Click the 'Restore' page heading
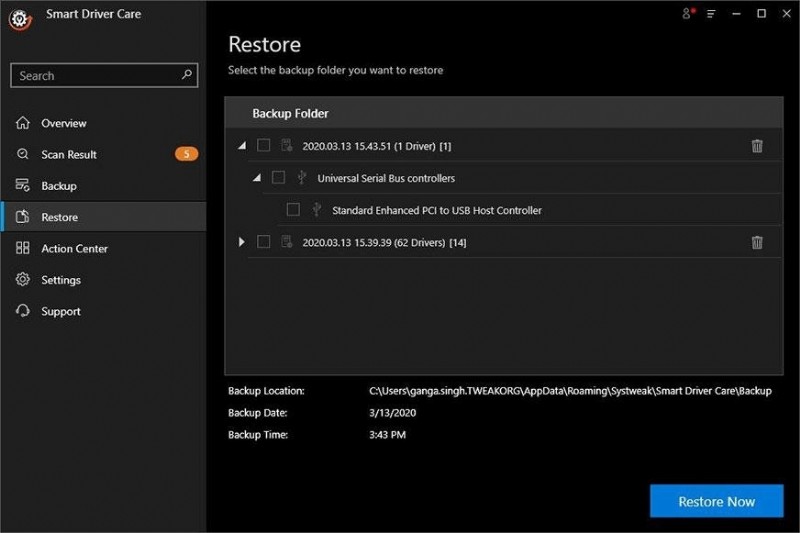The width and height of the screenshot is (800, 533). pyautogui.click(x=264, y=44)
